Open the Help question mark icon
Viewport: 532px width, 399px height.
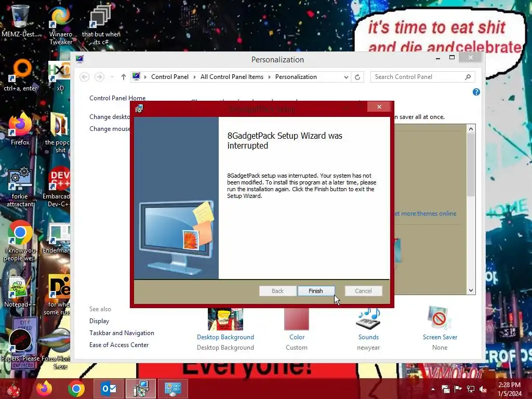click(x=476, y=92)
